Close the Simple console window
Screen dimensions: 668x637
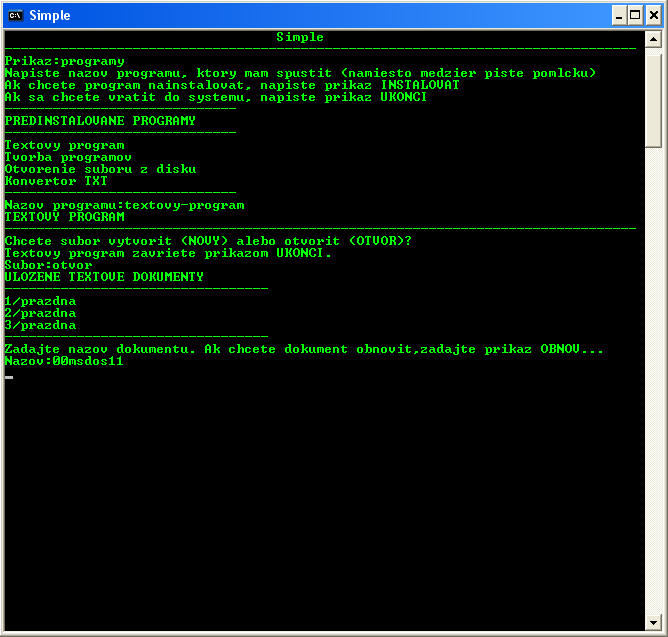652,15
